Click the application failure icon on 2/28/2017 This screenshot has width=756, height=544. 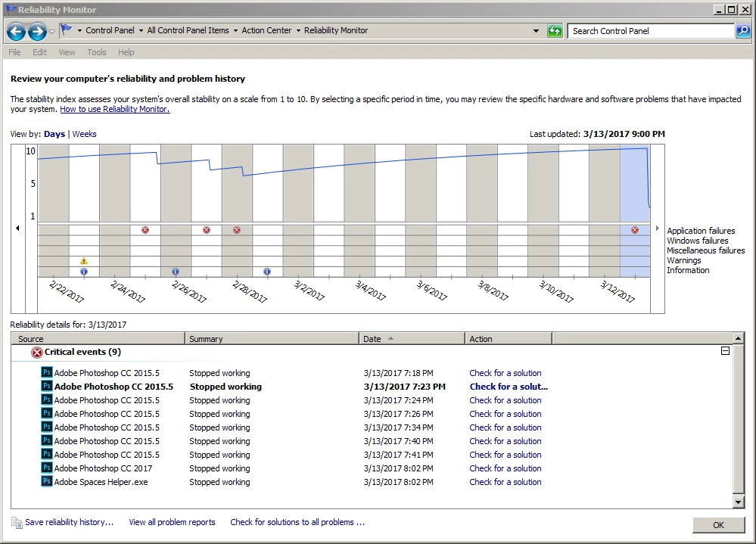(237, 230)
